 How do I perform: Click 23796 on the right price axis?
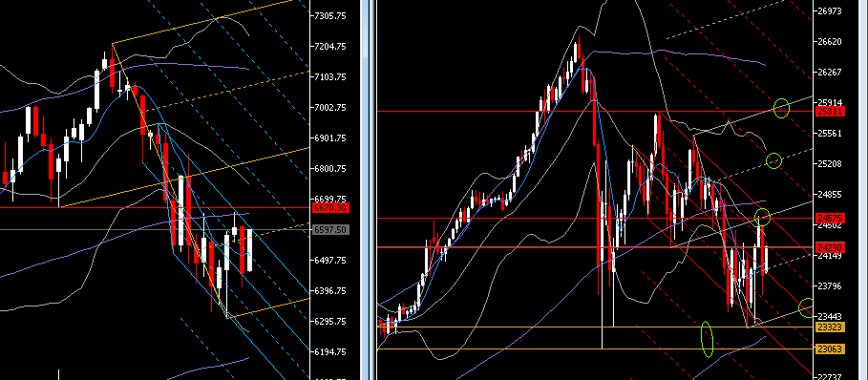point(829,286)
